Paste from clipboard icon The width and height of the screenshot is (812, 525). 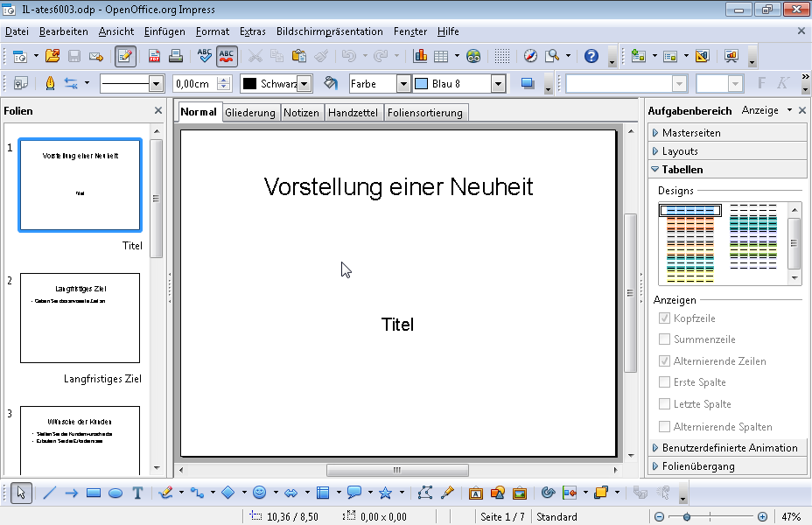pos(298,56)
